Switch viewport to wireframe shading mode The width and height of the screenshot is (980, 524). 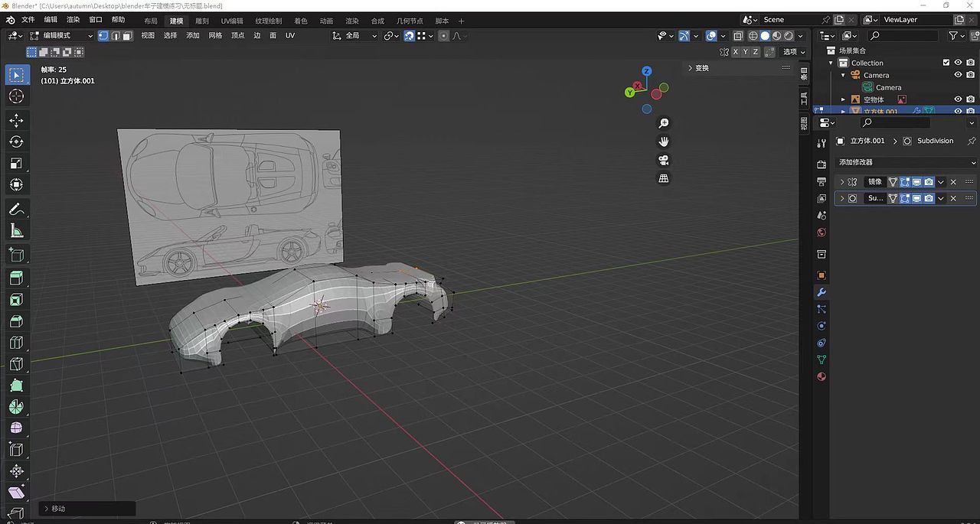(x=753, y=36)
